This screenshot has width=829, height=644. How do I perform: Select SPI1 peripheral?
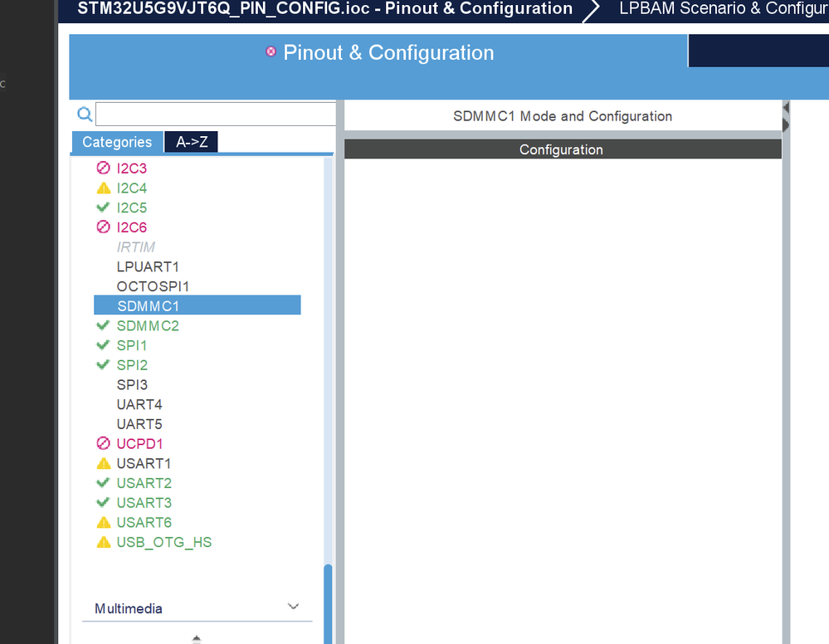(x=132, y=345)
